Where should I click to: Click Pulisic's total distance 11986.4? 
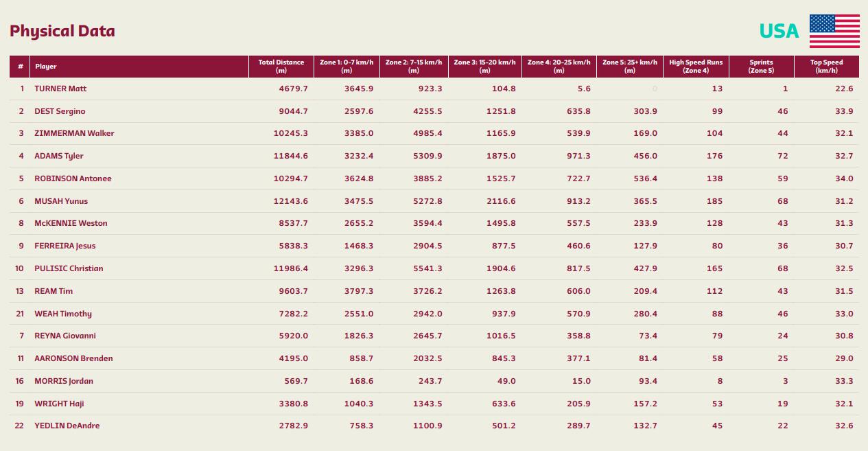click(291, 268)
